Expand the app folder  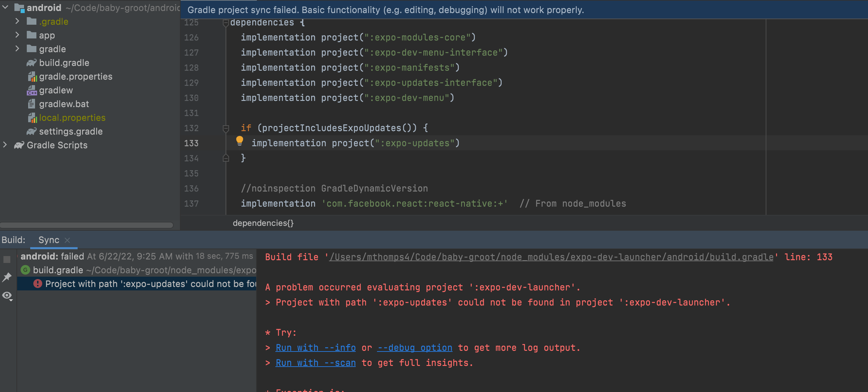pyautogui.click(x=17, y=35)
